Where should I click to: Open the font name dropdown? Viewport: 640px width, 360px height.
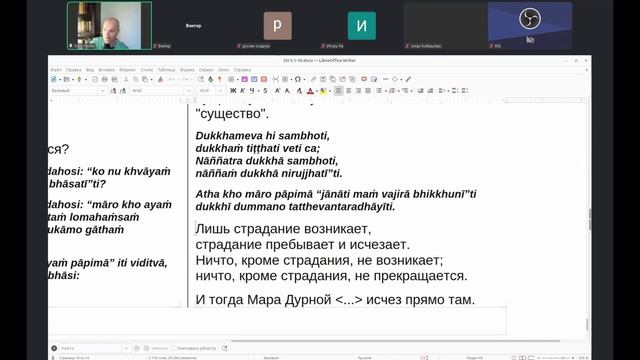[189, 91]
